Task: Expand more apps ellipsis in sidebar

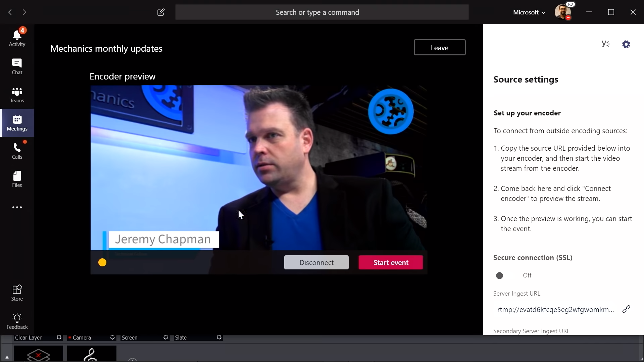Action: (17, 207)
